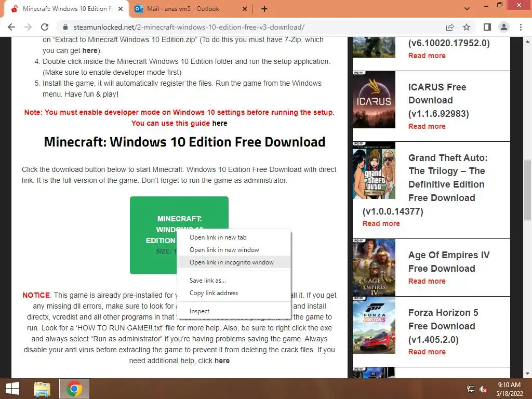
Task: Open Age Of Empires IV Free Download link
Action: pos(449,262)
